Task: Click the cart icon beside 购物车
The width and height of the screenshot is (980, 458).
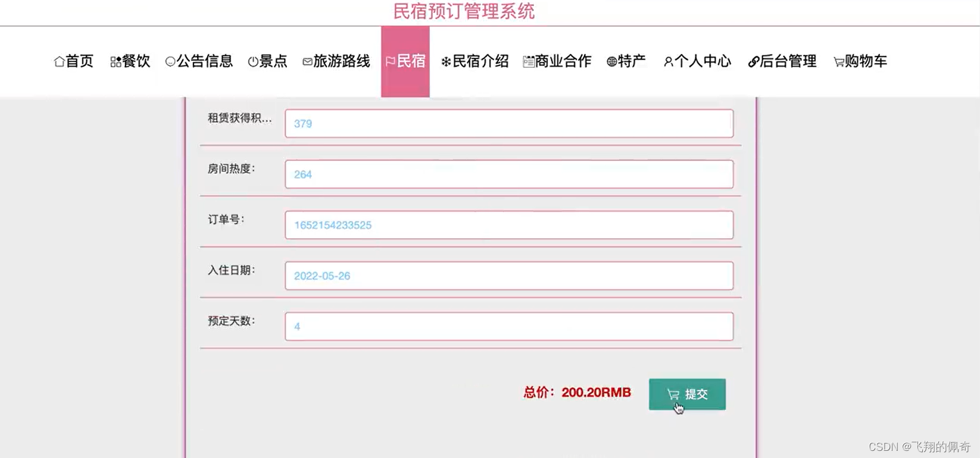Action: pyautogui.click(x=838, y=61)
